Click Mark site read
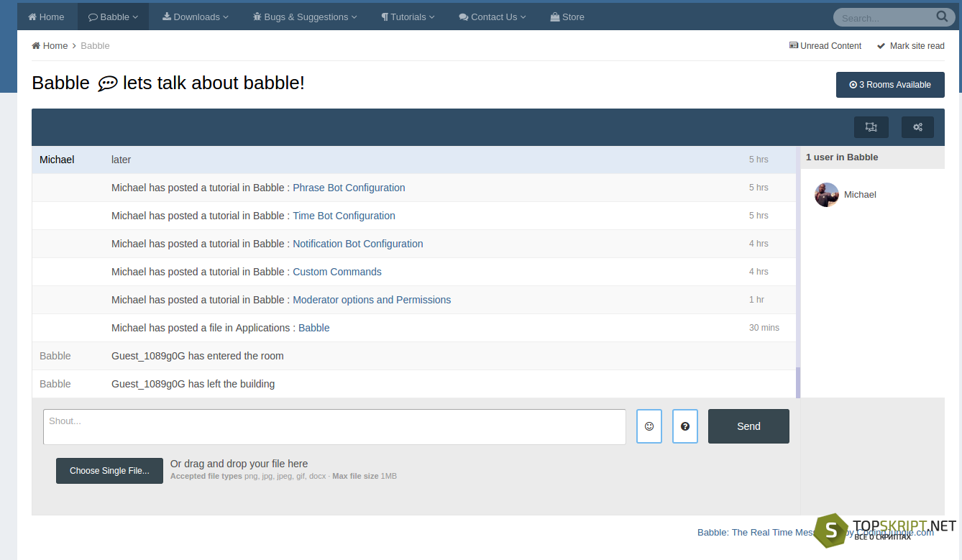Screen dimensions: 962x560 click(911, 46)
